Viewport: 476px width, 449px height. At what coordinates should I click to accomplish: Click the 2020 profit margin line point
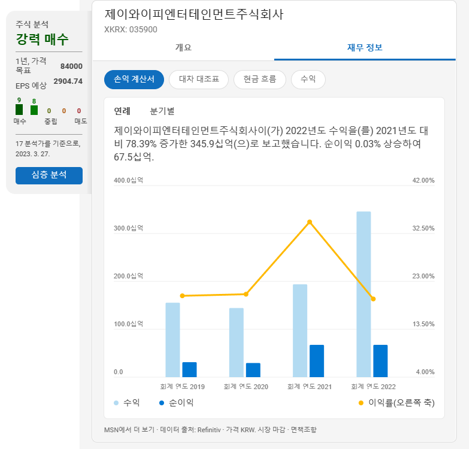click(x=246, y=294)
